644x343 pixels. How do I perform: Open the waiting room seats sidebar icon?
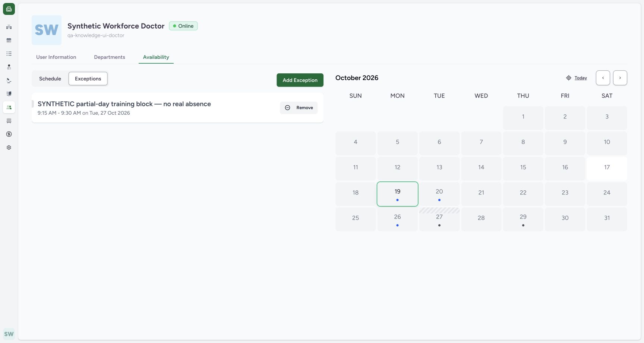pyautogui.click(x=9, y=121)
